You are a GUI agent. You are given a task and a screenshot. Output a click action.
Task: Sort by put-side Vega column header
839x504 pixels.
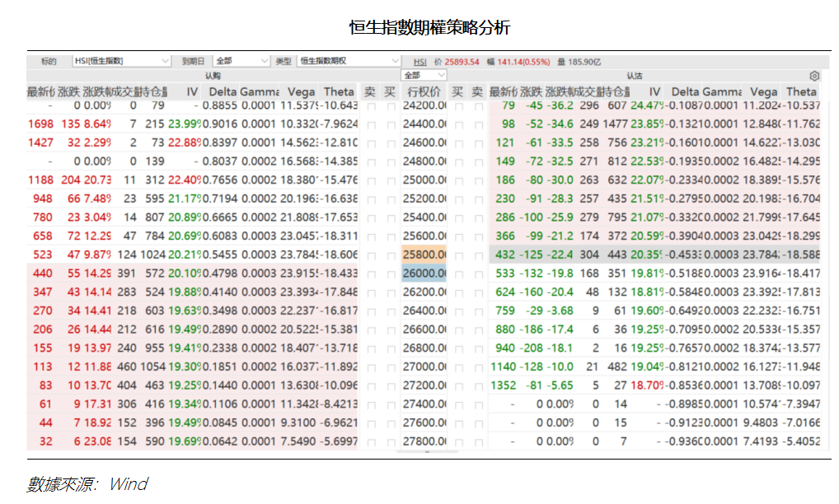coord(763,91)
